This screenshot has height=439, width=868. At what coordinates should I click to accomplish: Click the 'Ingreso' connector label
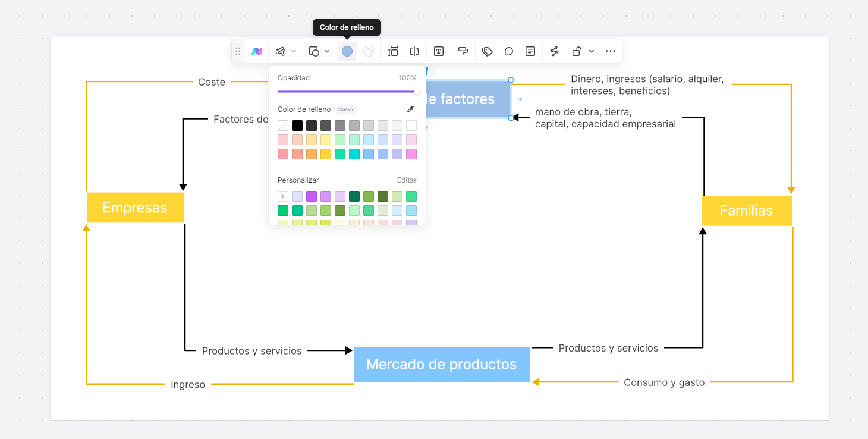coord(188,385)
